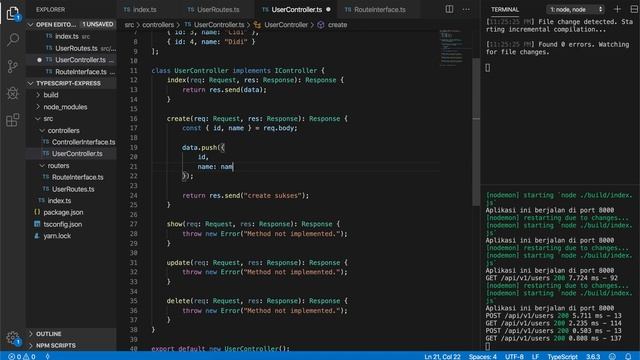Place cursor on line 24 return statement
Viewport: 640px width, 360px height.
245,196
